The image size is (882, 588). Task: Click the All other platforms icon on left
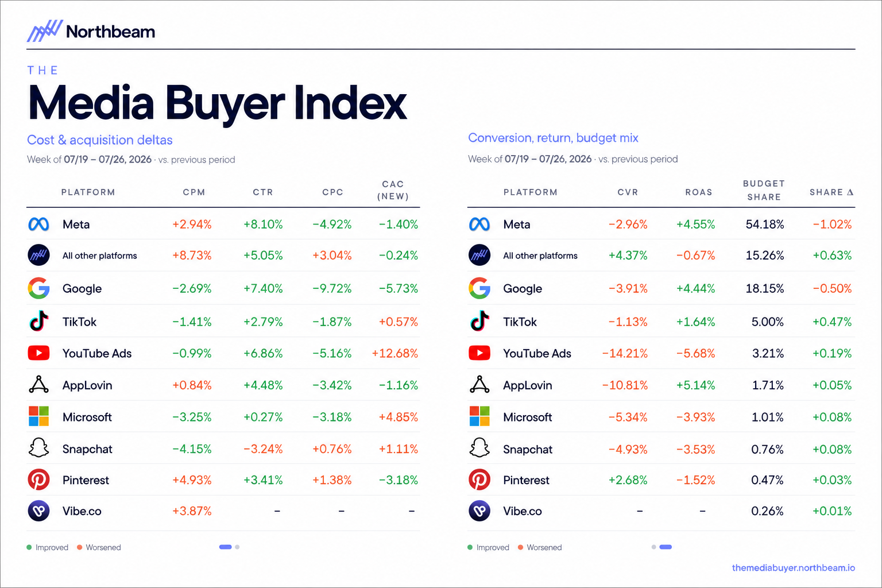[38, 255]
